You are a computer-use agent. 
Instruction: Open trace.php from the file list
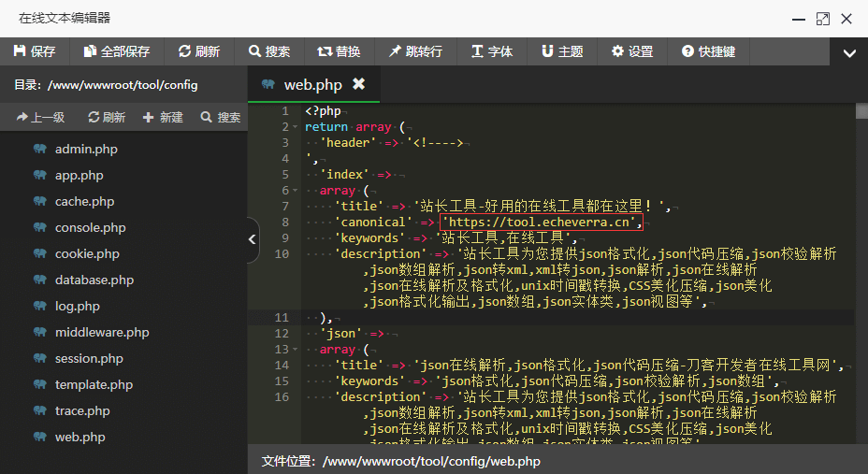pos(82,411)
